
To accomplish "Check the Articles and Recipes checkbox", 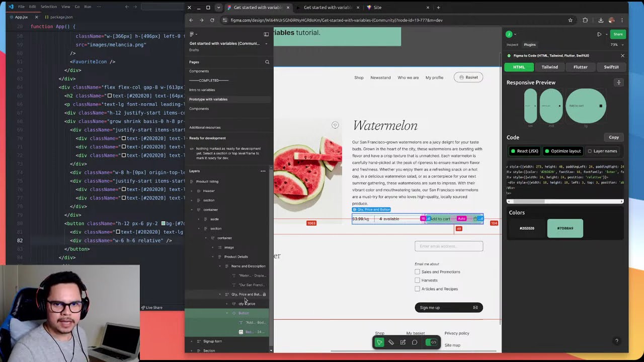I will pos(417,289).
